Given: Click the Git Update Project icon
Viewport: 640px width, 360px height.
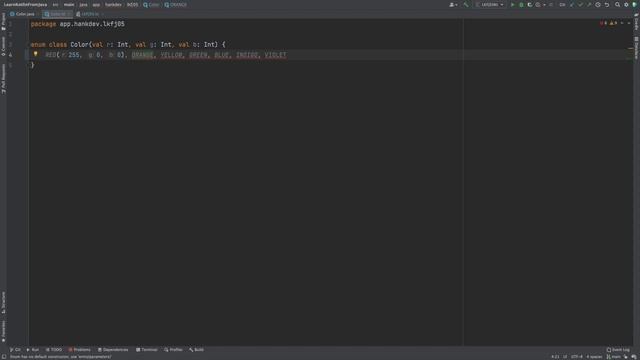Looking at the screenshot, I should pos(571,5).
